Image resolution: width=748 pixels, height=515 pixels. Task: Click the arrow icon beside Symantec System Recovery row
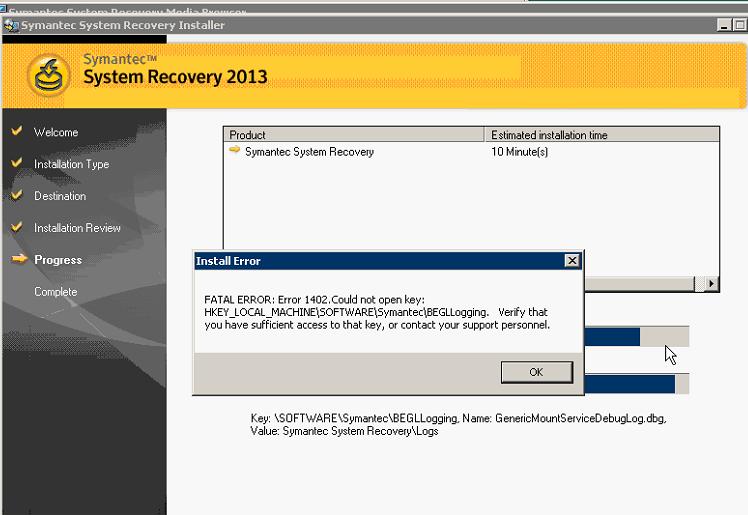(x=234, y=150)
